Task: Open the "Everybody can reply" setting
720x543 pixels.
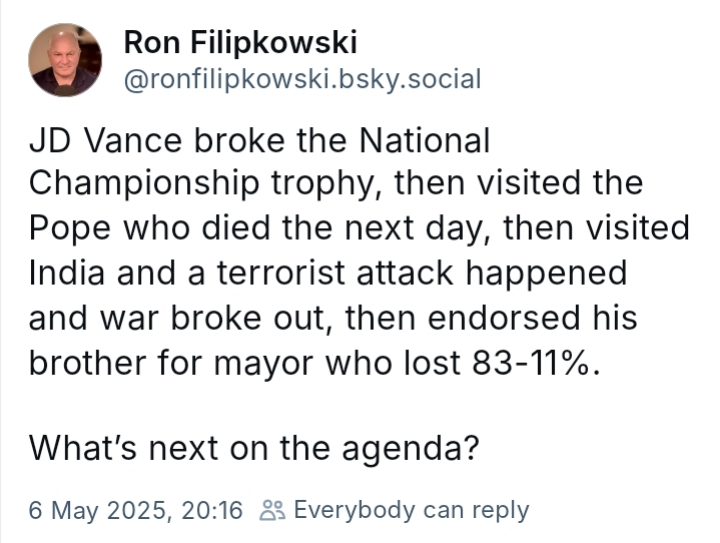Action: coord(411,510)
